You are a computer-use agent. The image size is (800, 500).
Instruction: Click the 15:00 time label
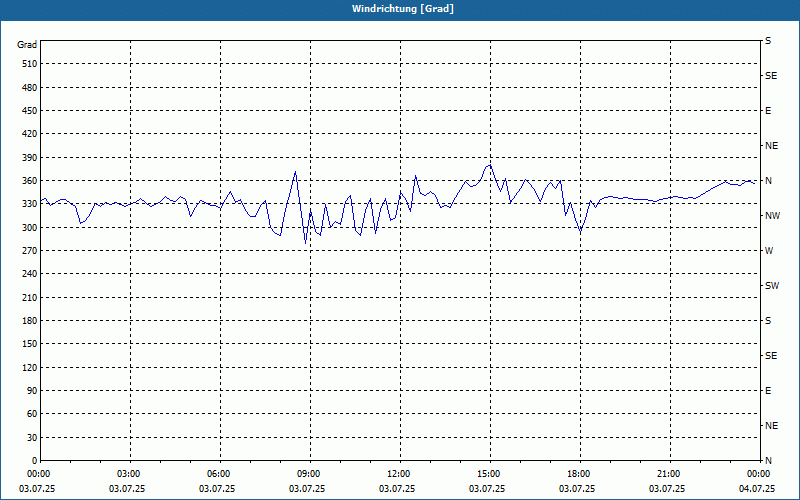[489, 474]
